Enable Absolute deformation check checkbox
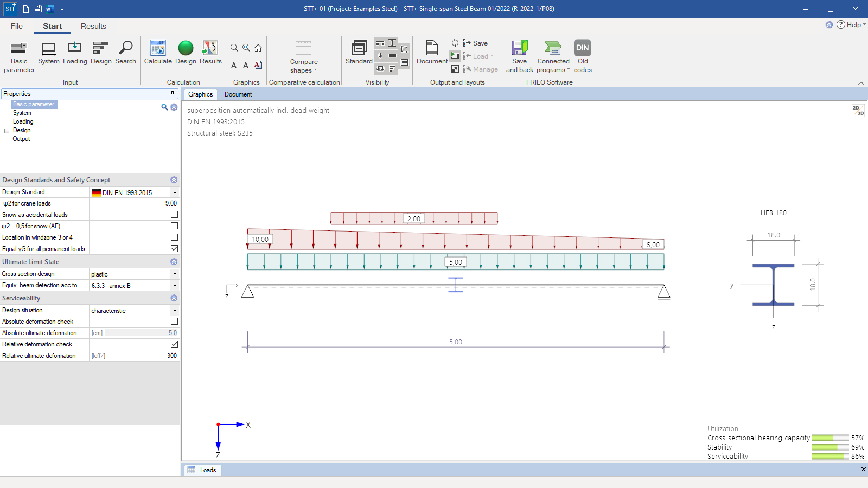The width and height of the screenshot is (868, 488). [x=174, y=322]
